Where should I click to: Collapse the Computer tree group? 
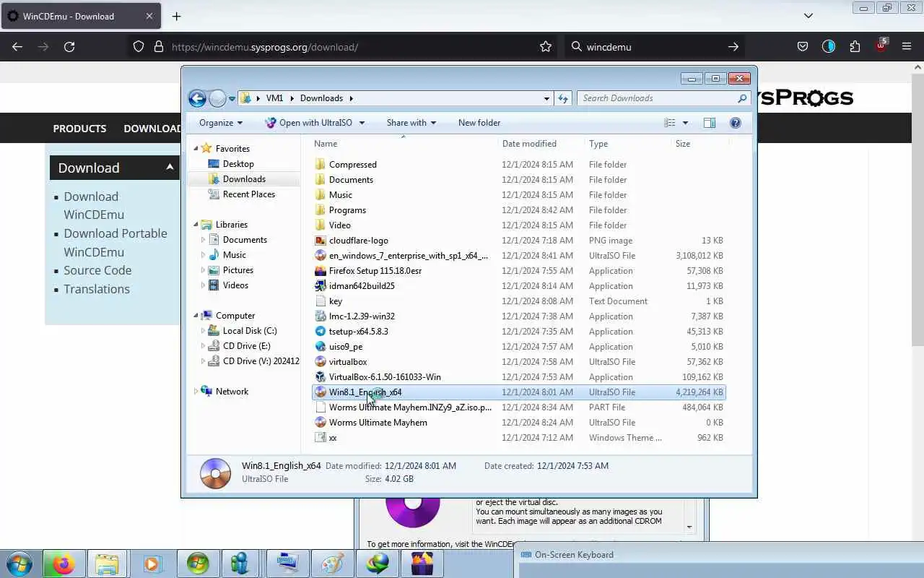(196, 316)
